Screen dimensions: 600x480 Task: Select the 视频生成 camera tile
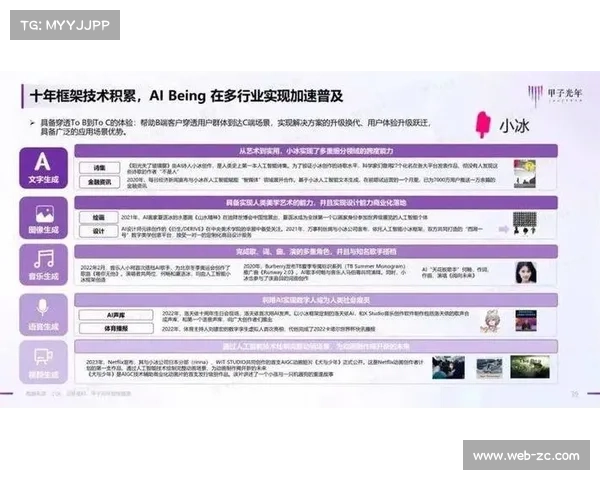(x=44, y=362)
